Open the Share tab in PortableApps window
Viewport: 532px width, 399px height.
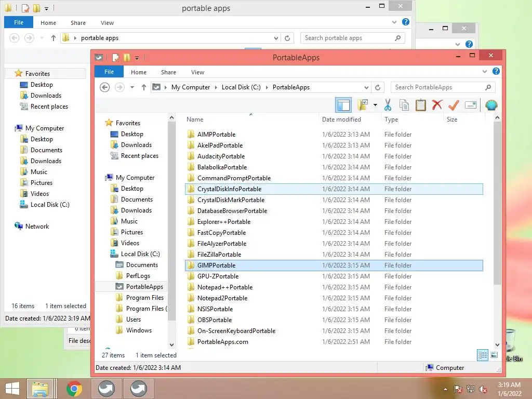tap(168, 72)
